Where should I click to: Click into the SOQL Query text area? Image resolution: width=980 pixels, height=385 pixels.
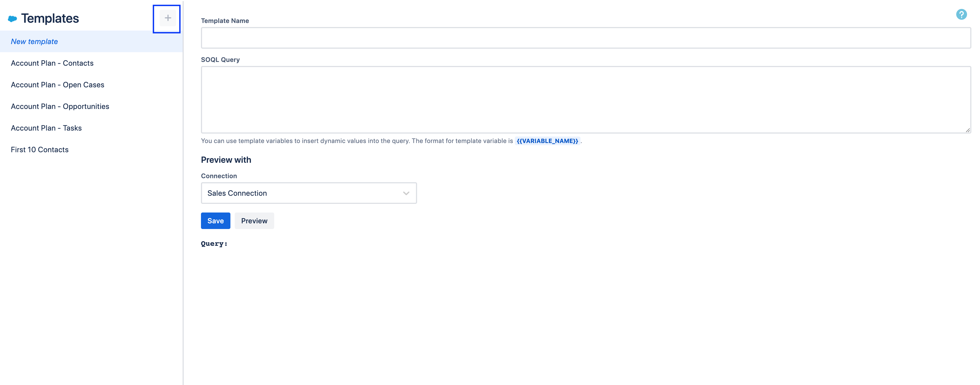pos(586,99)
